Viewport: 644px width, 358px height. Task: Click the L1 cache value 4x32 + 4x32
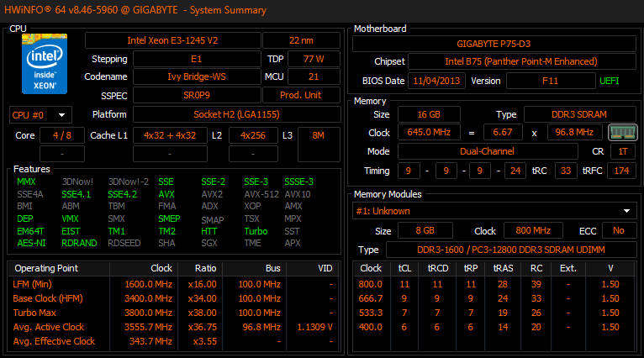click(170, 135)
